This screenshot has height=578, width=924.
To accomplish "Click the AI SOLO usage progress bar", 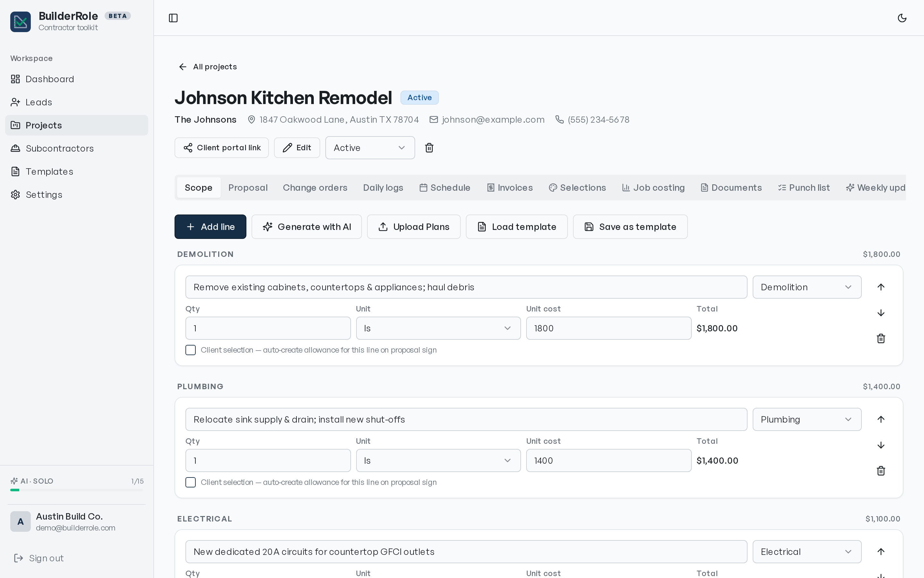I will [77, 490].
